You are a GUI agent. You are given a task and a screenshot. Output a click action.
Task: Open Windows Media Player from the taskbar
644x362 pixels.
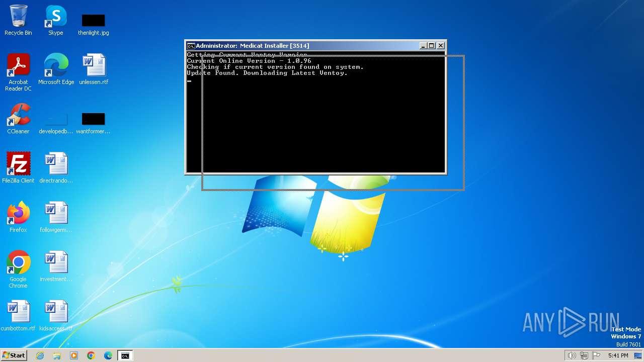pyautogui.click(x=74, y=355)
